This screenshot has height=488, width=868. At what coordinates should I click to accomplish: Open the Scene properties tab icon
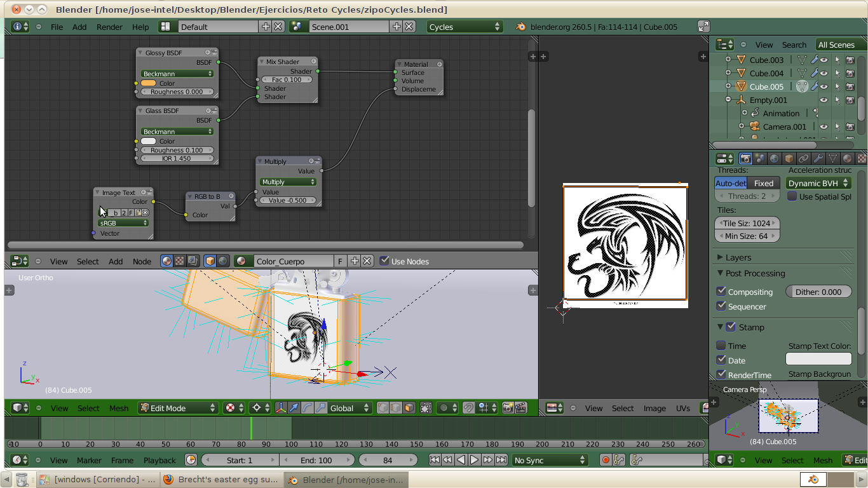(761, 159)
